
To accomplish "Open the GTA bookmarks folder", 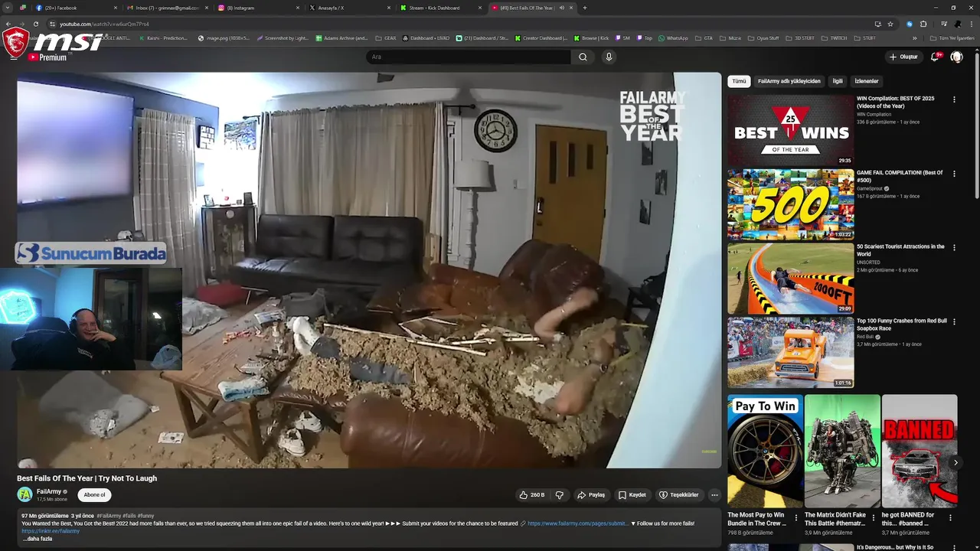I will tap(704, 37).
